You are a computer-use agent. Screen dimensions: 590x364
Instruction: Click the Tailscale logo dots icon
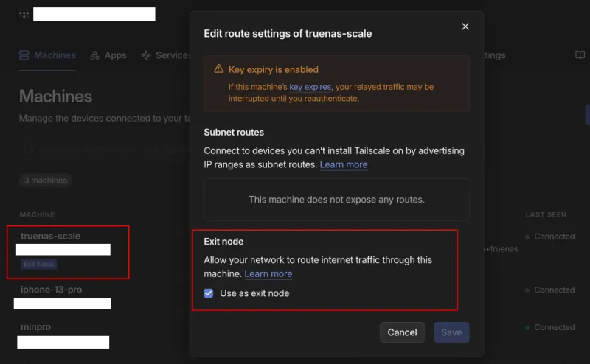[24, 14]
